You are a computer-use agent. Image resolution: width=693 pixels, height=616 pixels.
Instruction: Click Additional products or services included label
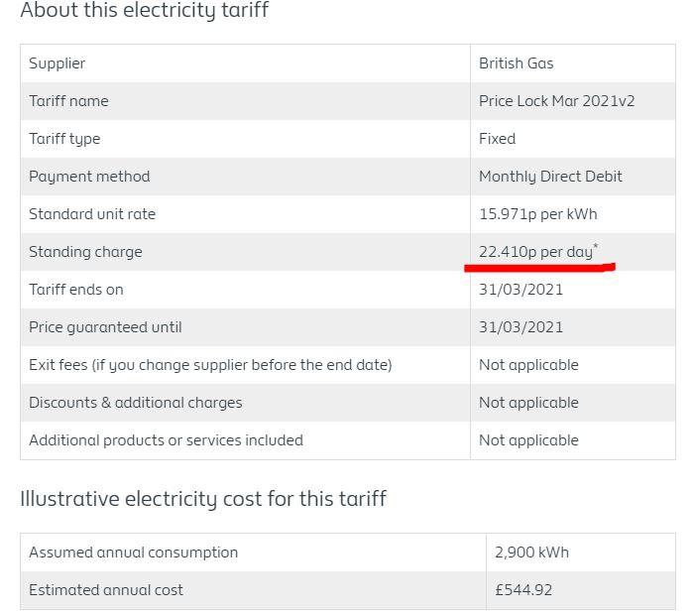tap(167, 440)
